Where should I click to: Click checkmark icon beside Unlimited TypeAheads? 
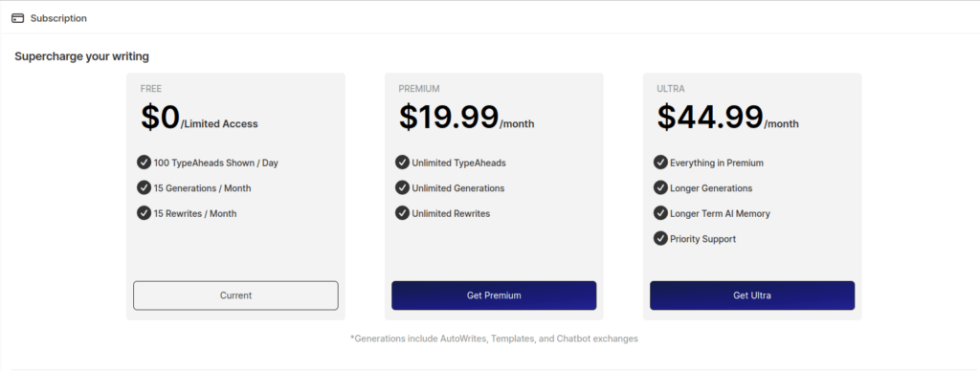point(402,163)
